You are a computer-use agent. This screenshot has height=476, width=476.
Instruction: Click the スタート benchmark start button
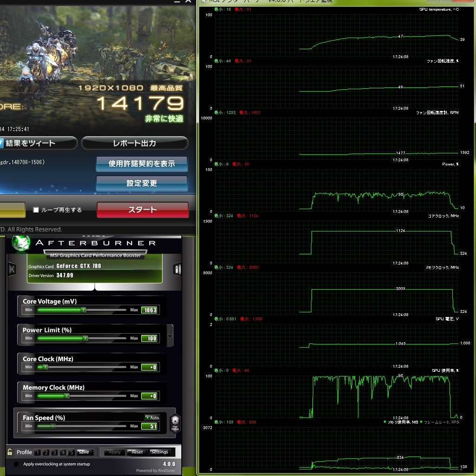coord(143,210)
